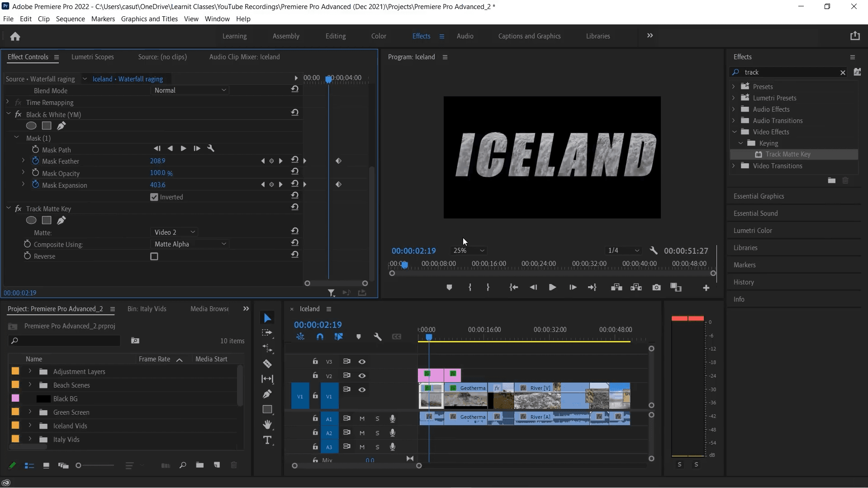The width and height of the screenshot is (868, 488).
Task: Open Audio Clip Mixer: Iceland tab
Action: [244, 57]
